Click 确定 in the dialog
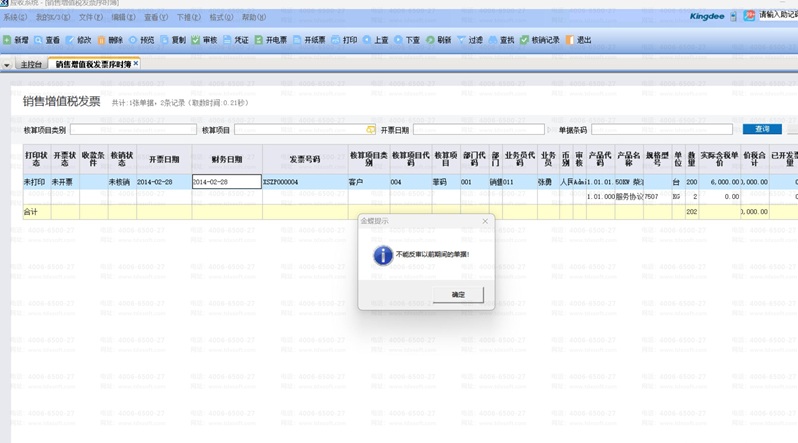 tap(458, 294)
